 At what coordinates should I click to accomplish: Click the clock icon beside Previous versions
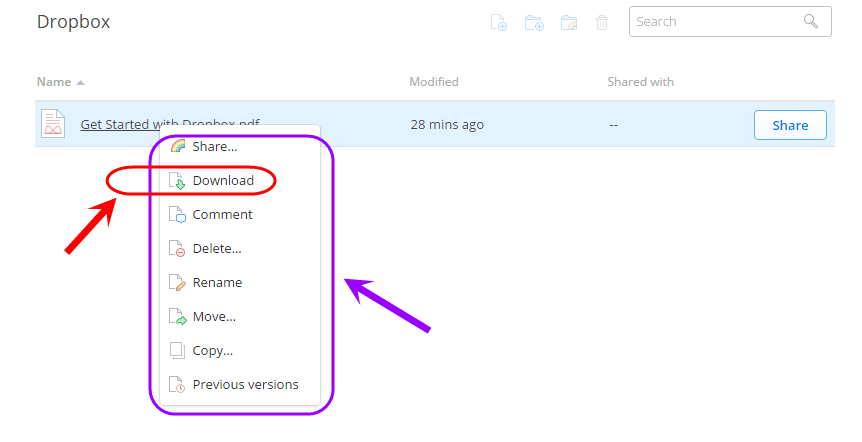tap(177, 384)
